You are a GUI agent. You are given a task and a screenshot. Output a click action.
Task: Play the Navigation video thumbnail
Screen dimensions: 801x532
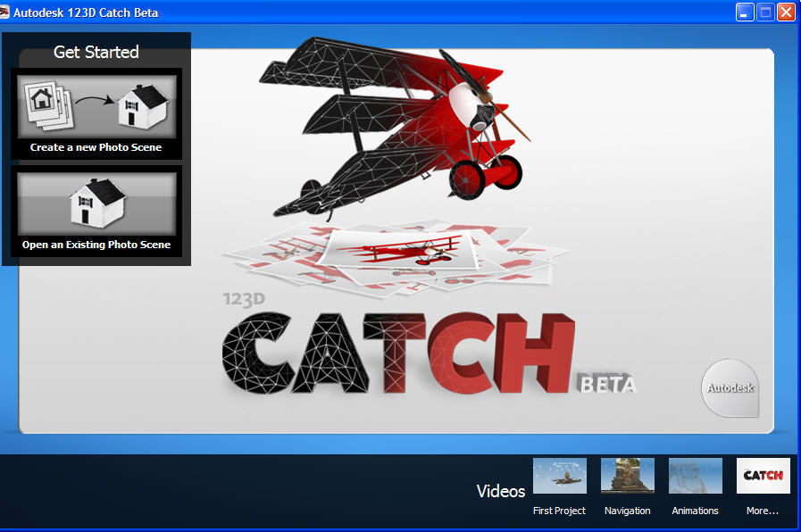[x=627, y=476]
